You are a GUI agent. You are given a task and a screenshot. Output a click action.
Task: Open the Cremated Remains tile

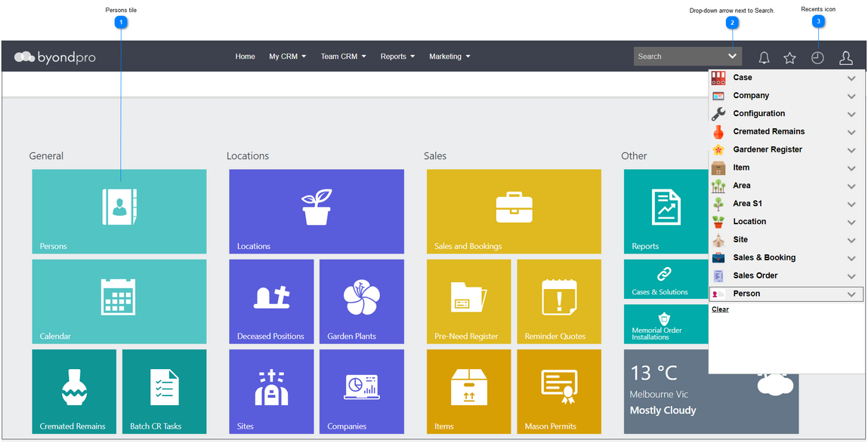74,392
